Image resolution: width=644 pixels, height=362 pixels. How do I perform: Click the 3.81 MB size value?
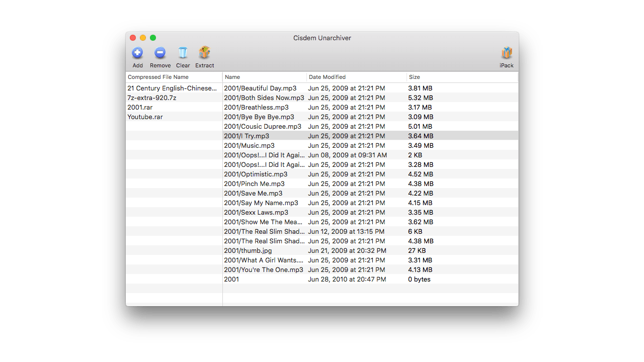click(x=420, y=88)
